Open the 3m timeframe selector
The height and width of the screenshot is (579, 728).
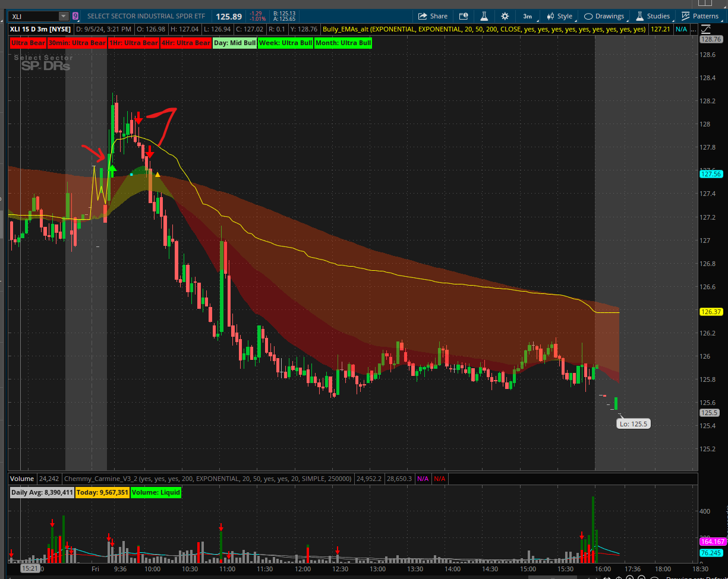tap(527, 17)
